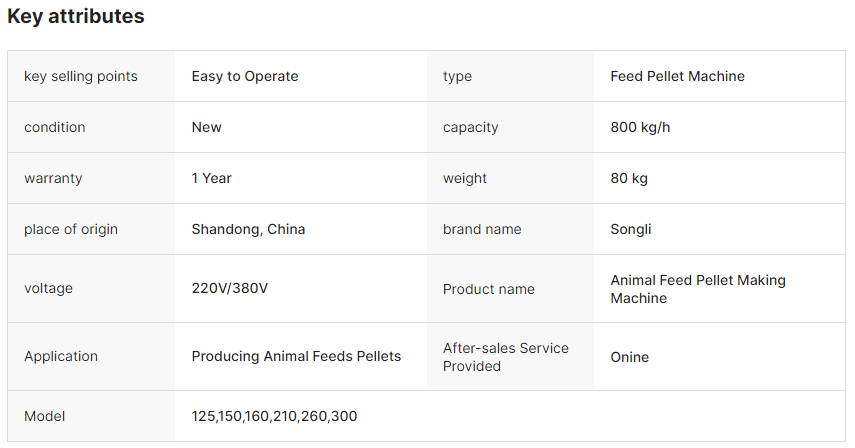Select the 'Feed Pellet Machine' type value
This screenshot has width=855, height=448.
pos(677,76)
